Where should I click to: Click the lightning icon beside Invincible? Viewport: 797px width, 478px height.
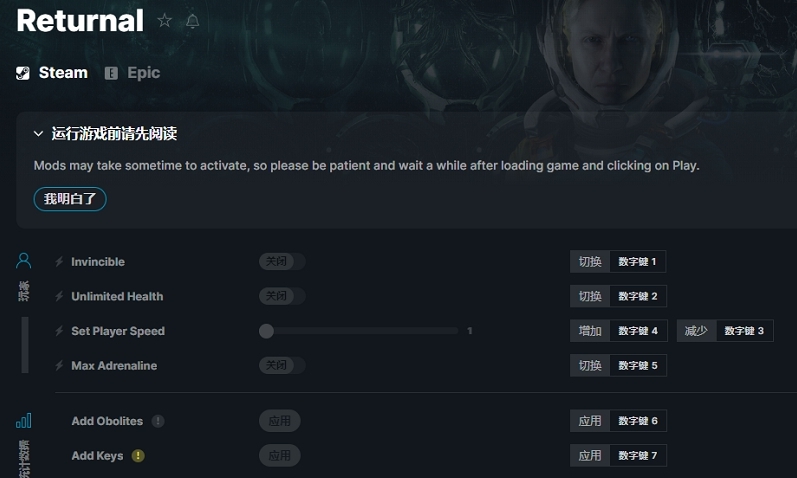click(x=60, y=262)
